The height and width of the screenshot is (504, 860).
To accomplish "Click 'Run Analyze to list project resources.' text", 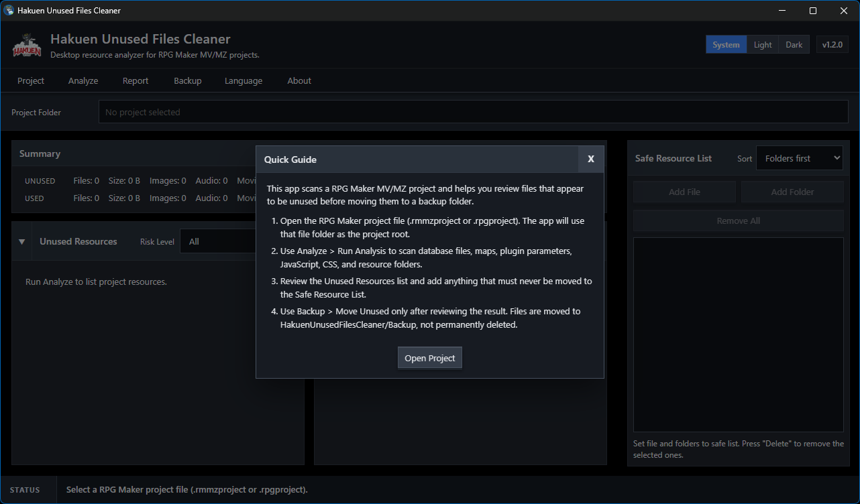I will coord(96,282).
